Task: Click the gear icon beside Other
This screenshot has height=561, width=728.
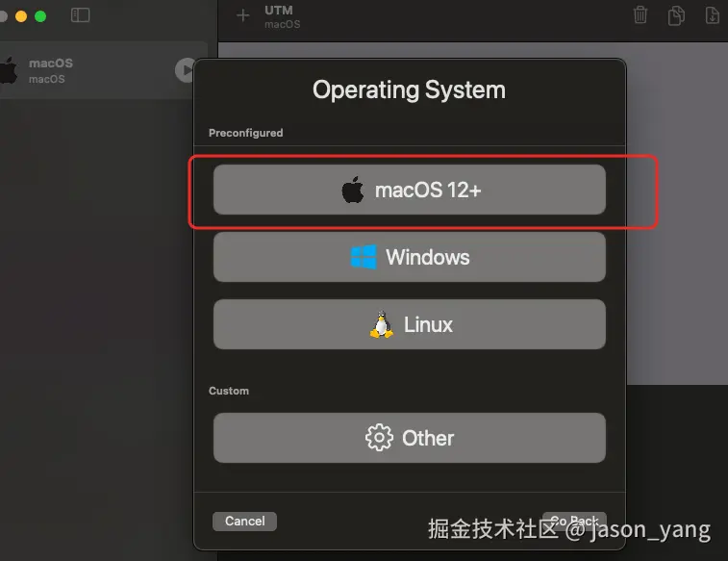Action: pyautogui.click(x=379, y=438)
